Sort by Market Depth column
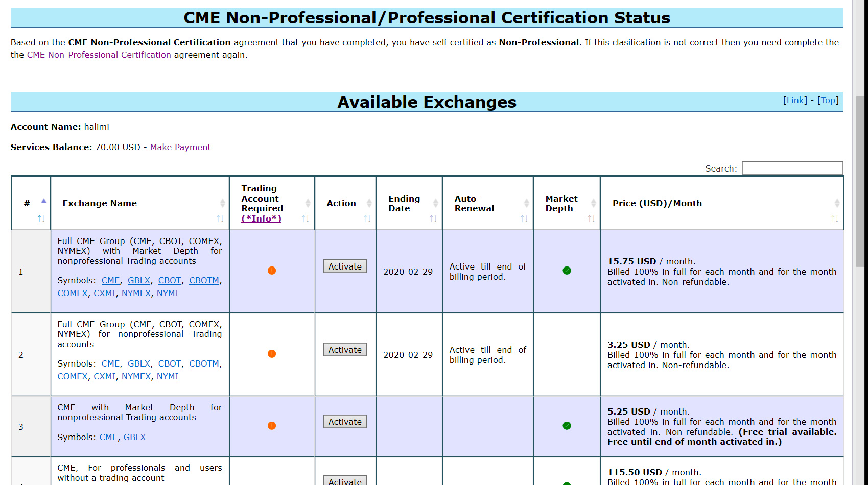 pyautogui.click(x=567, y=203)
